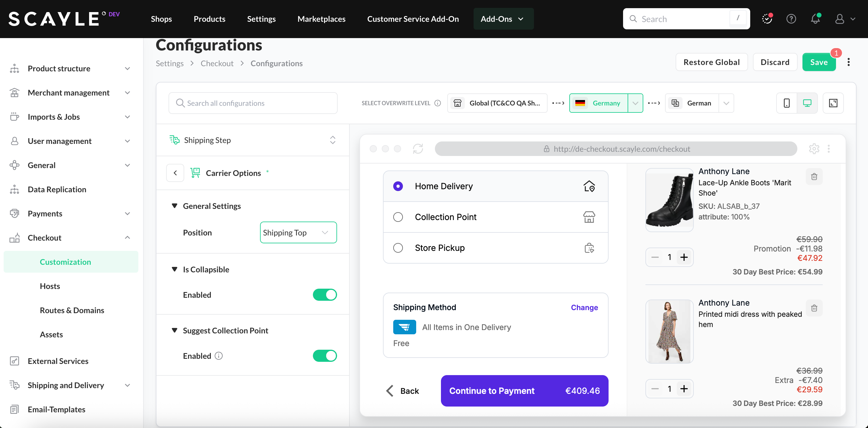Open the help question mark icon
Image resolution: width=868 pixels, height=428 pixels.
pos(791,19)
